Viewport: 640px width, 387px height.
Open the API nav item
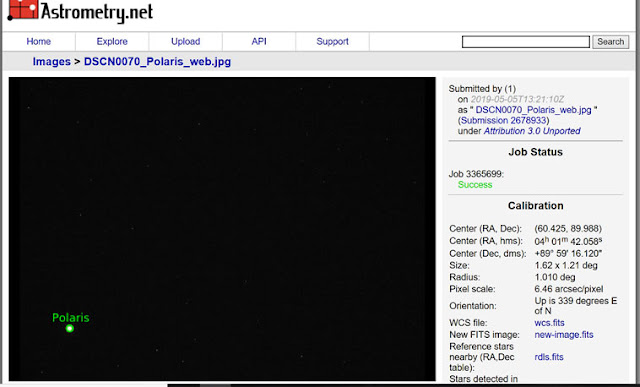click(259, 41)
